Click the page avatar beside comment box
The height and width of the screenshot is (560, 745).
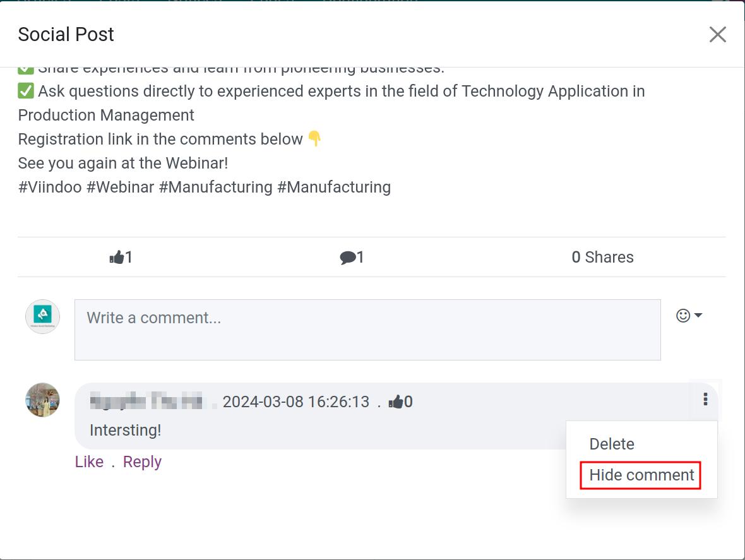click(42, 316)
